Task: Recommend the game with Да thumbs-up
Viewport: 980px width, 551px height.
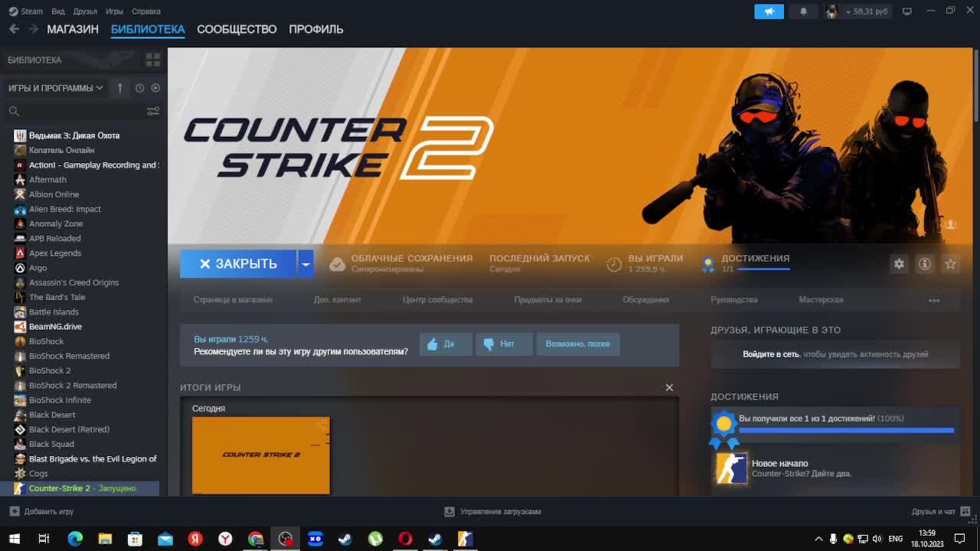Action: tap(446, 344)
